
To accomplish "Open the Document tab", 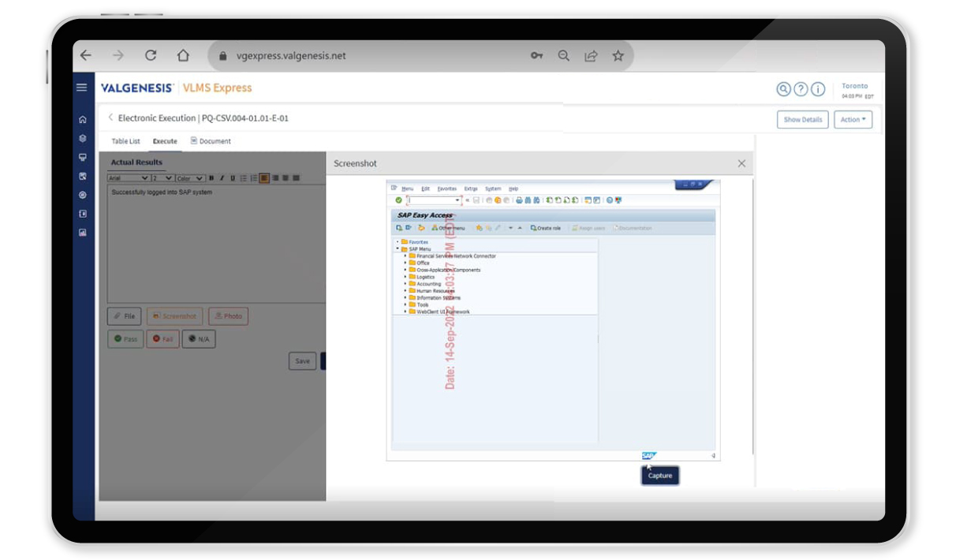I will pyautogui.click(x=211, y=141).
